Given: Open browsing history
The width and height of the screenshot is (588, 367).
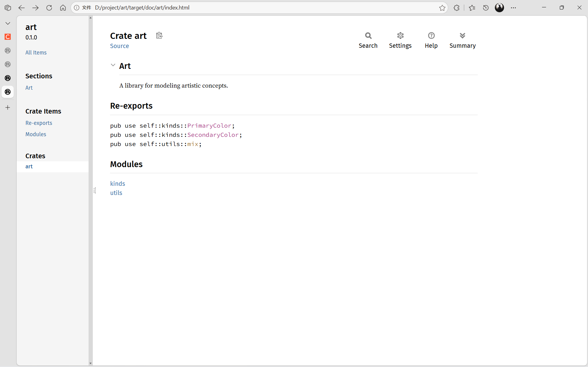Looking at the screenshot, I should [486, 8].
